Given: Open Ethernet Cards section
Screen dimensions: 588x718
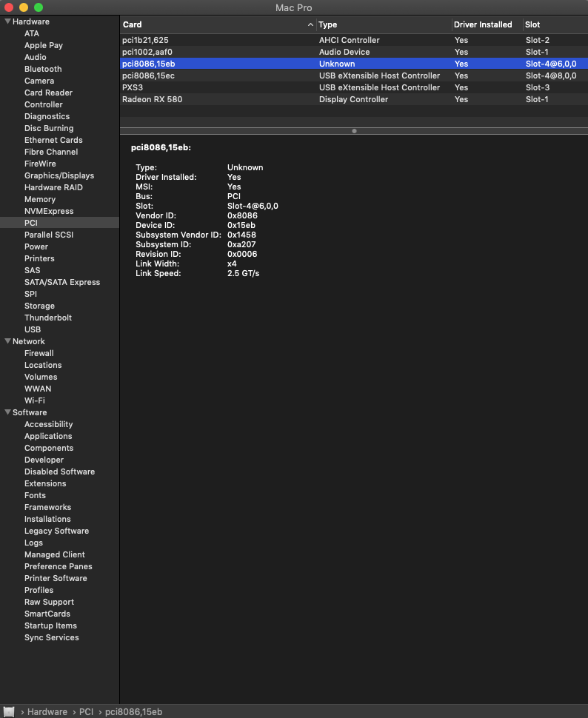Looking at the screenshot, I should [x=53, y=140].
